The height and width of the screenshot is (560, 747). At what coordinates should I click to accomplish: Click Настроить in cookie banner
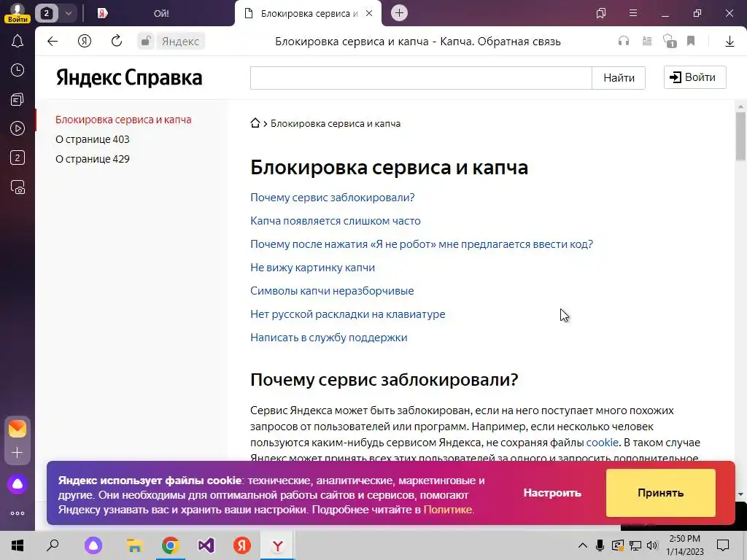pyautogui.click(x=552, y=493)
